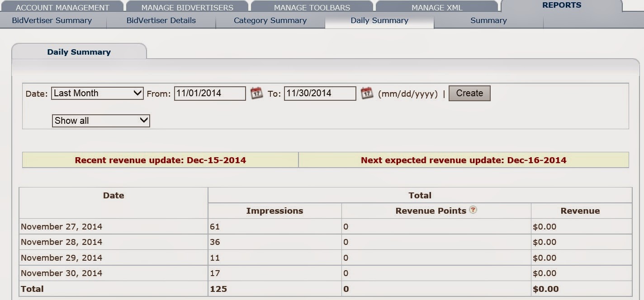Click the Impressions column header
This screenshot has height=300, width=644.
tap(275, 211)
